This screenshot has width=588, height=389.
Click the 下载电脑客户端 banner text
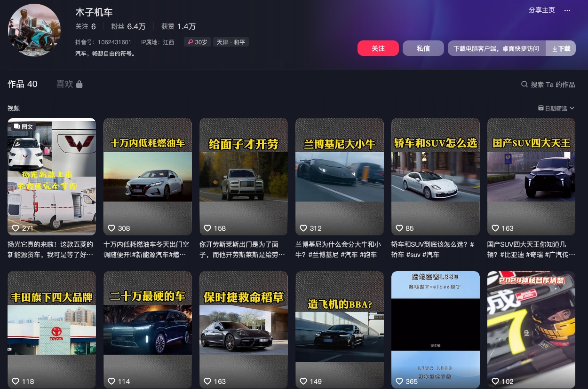pyautogui.click(x=496, y=48)
